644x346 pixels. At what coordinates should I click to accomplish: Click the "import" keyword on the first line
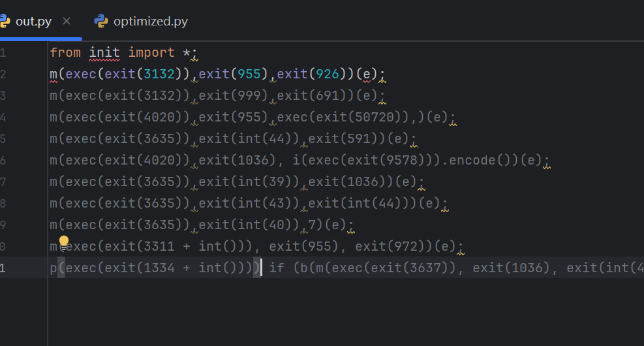pos(151,52)
